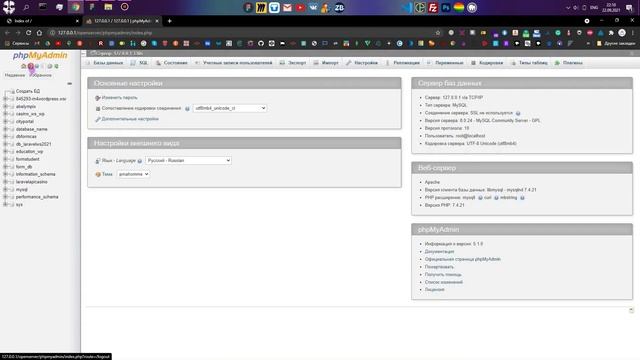Expand the information_schema database node

coord(5,174)
